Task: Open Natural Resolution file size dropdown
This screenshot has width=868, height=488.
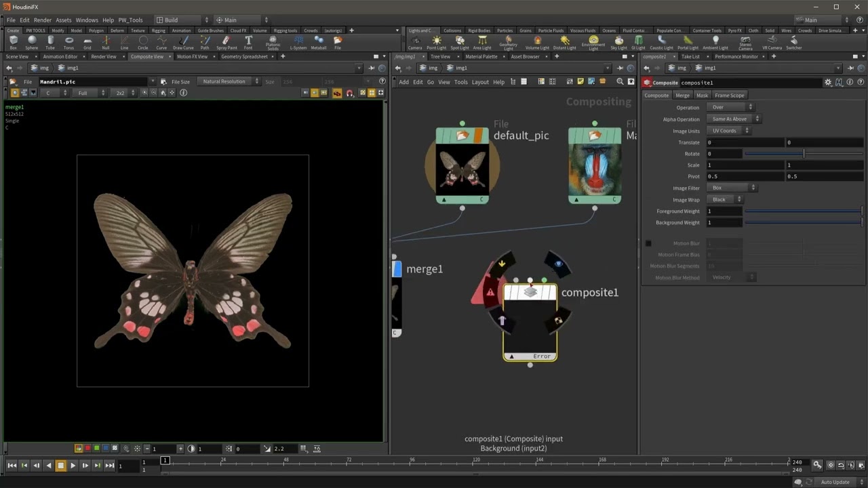Action: coord(229,81)
